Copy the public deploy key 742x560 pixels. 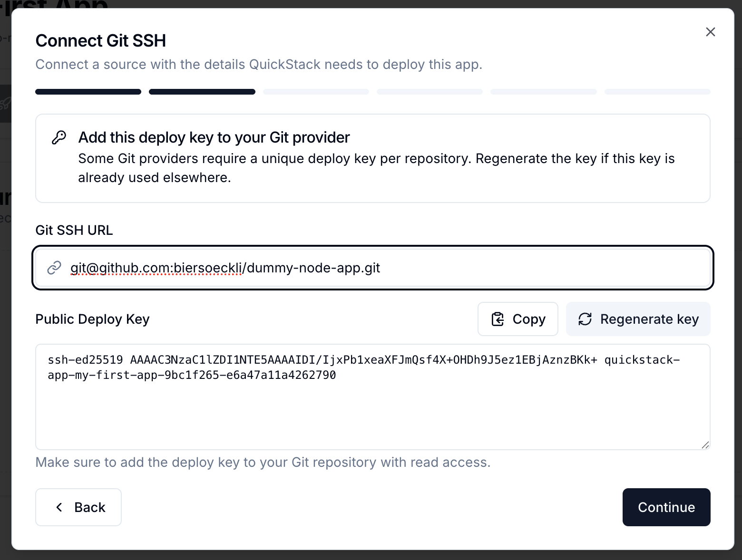[517, 319]
